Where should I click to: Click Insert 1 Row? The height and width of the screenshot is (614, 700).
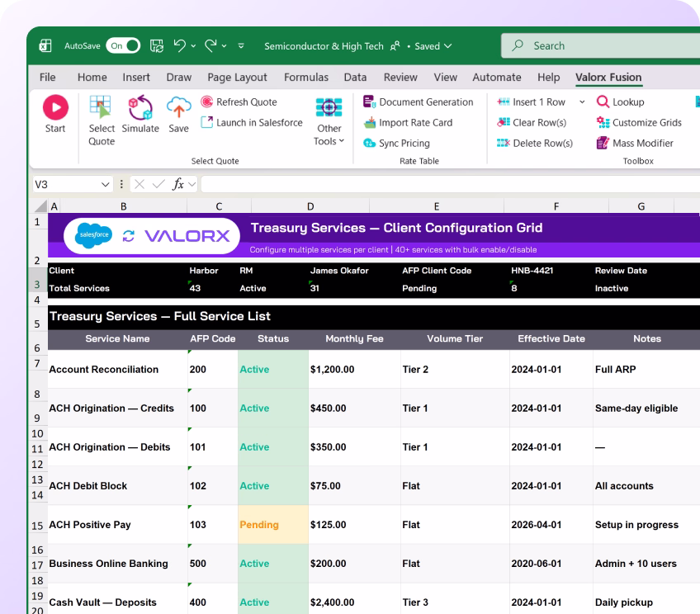coord(531,102)
